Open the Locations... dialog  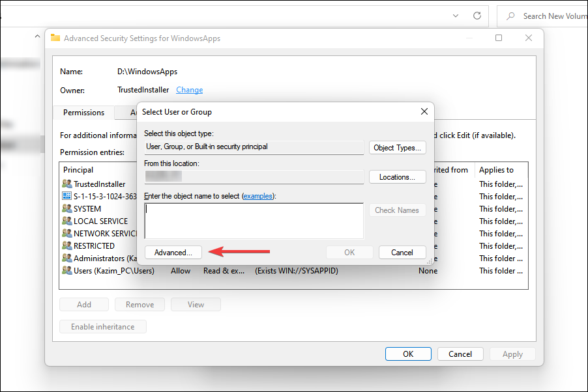point(397,177)
